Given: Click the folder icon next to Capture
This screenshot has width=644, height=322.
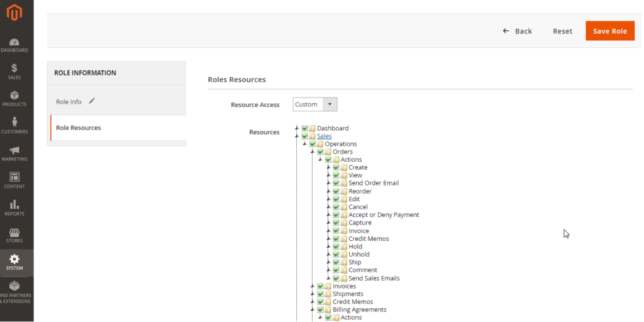Looking at the screenshot, I should click(x=344, y=223).
